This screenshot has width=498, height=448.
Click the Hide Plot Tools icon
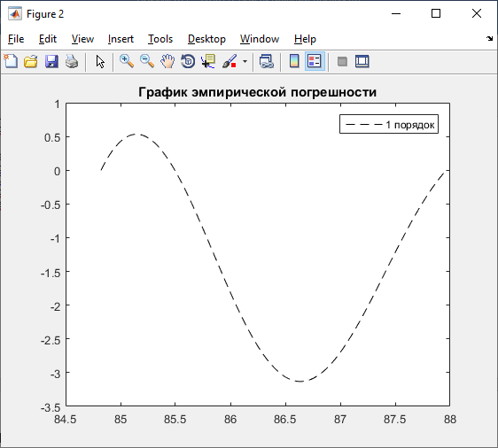click(342, 61)
